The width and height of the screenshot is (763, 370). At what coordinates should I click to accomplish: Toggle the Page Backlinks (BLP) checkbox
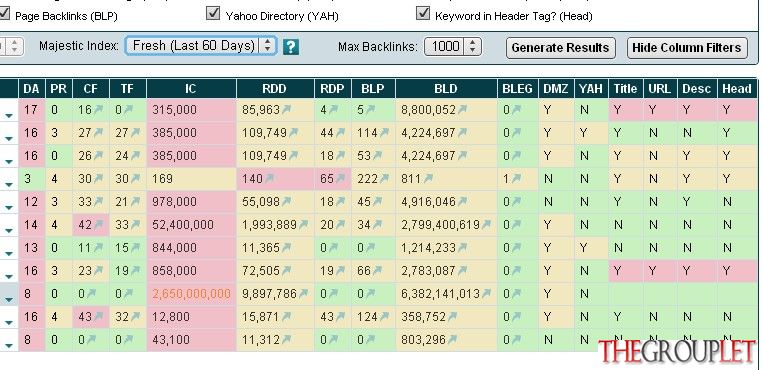point(4,14)
